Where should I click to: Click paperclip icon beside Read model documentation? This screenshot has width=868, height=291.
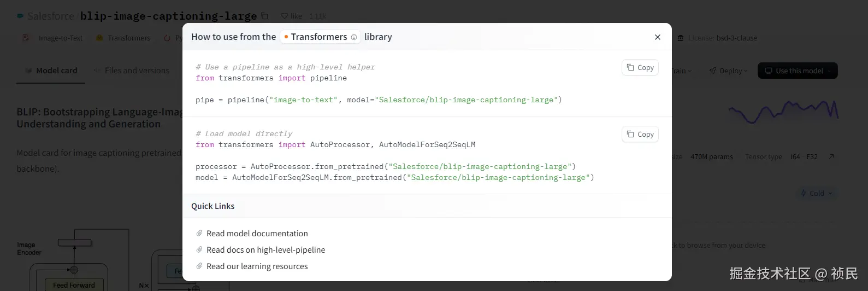tap(199, 234)
